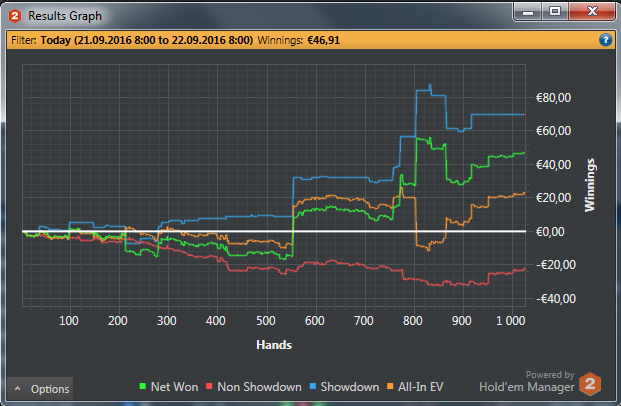Click the Results Graph window title
This screenshot has height=406, width=621.
click(x=65, y=16)
